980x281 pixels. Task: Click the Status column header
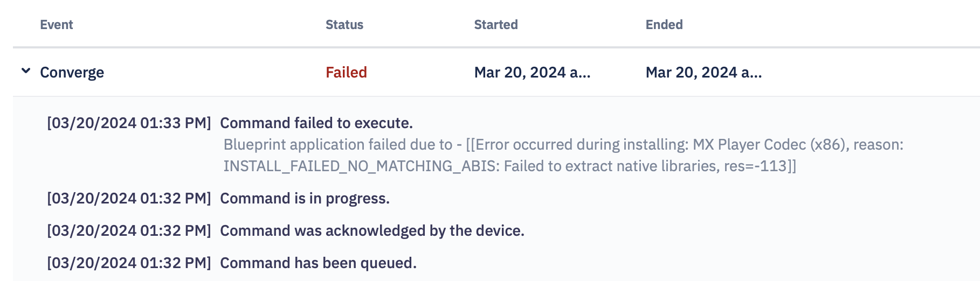point(344,25)
